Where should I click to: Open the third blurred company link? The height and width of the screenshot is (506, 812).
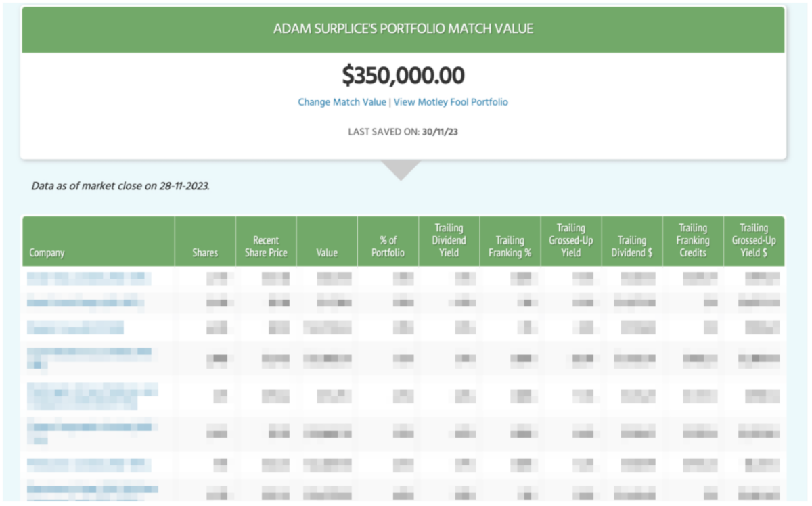75,327
